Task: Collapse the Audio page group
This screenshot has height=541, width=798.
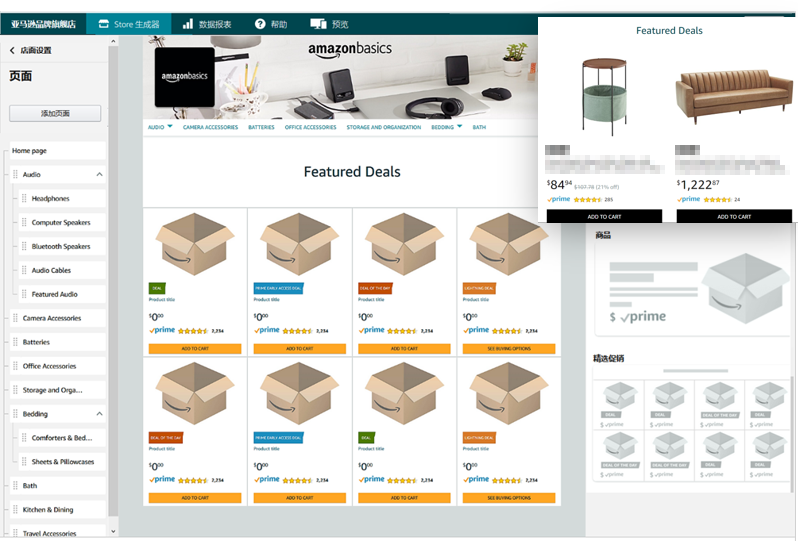Action: point(99,175)
